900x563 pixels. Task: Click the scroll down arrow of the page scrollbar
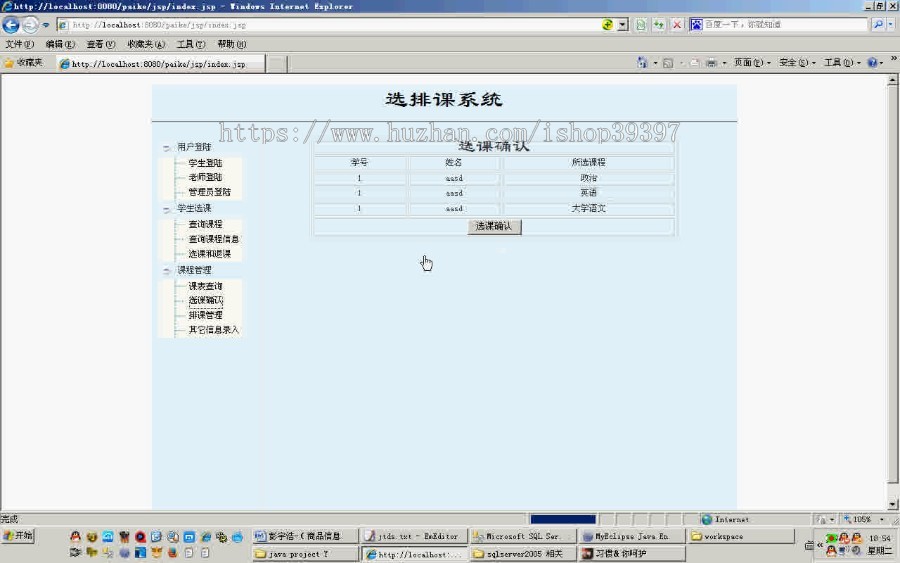pos(893,504)
